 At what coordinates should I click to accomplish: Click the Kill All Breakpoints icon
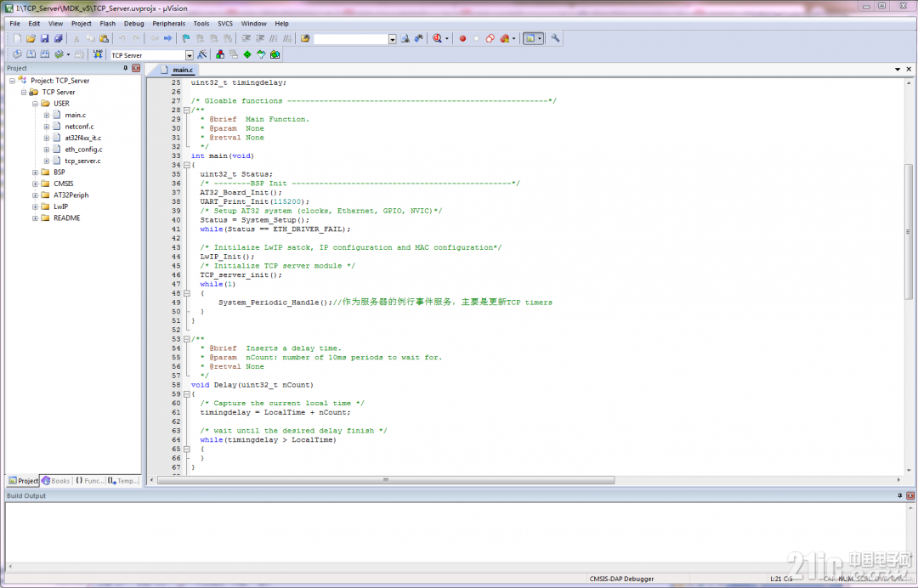[505, 38]
